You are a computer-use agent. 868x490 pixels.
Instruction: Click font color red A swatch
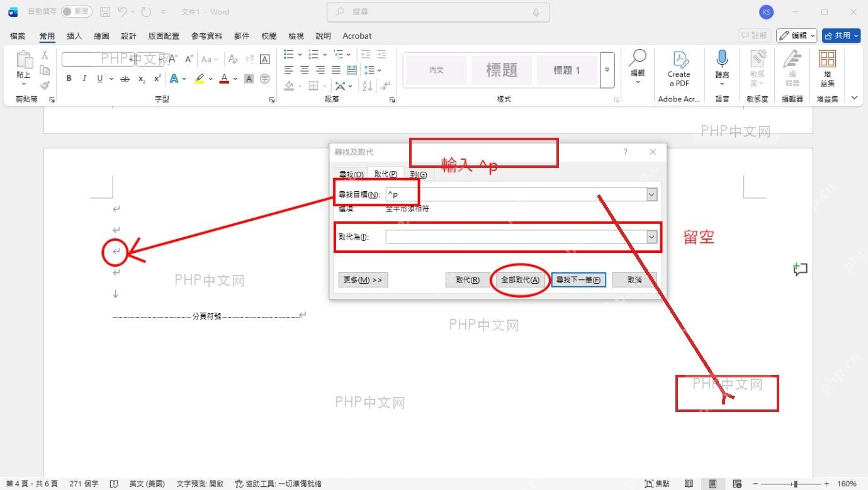coord(224,79)
